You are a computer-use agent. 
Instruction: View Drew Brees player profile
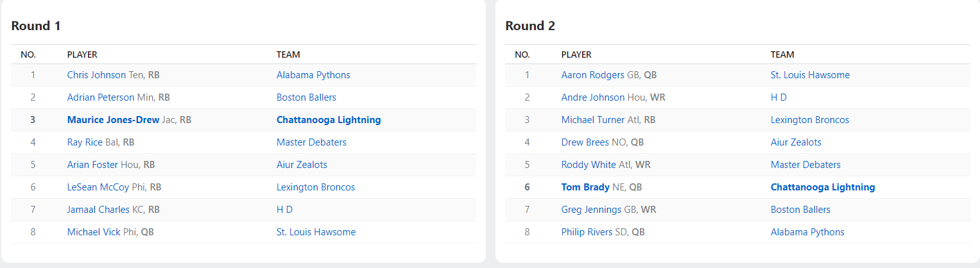[x=585, y=142]
